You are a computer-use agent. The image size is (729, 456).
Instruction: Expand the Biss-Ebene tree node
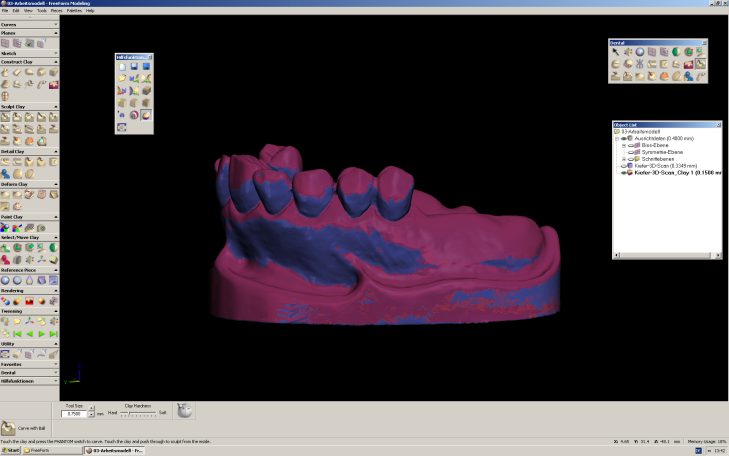[x=623, y=144]
